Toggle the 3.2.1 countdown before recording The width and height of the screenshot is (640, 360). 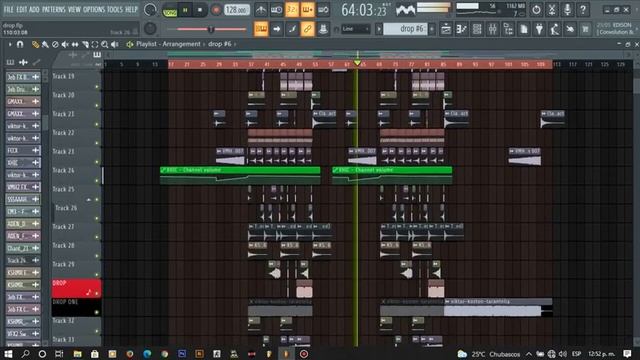[292, 10]
